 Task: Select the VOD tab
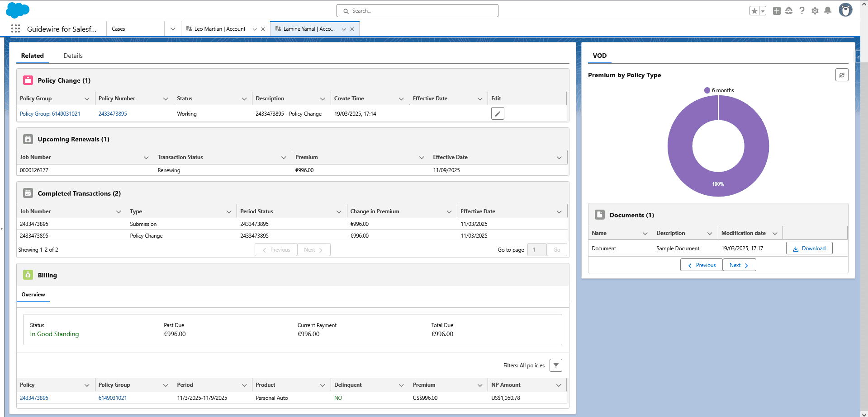[600, 56]
